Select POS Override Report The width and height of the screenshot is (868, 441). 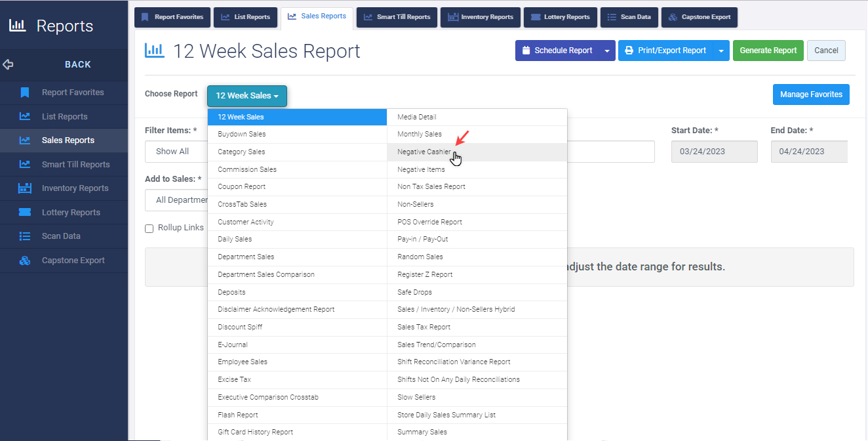point(477,222)
